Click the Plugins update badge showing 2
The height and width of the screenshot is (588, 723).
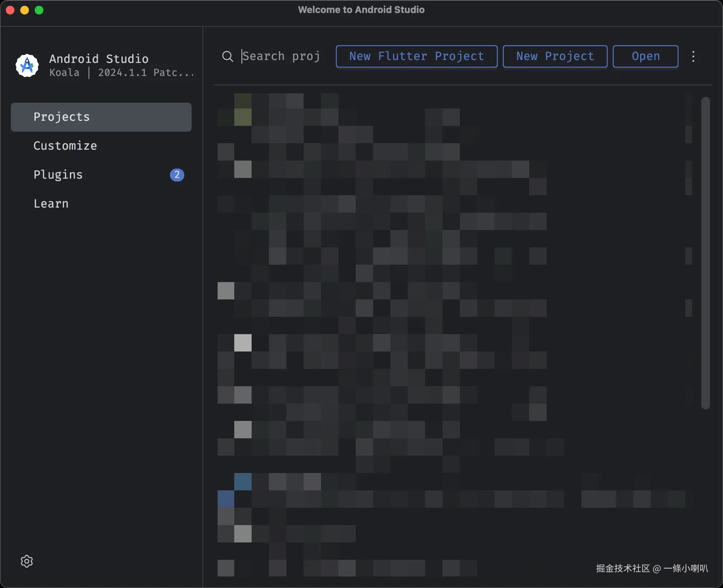point(177,175)
